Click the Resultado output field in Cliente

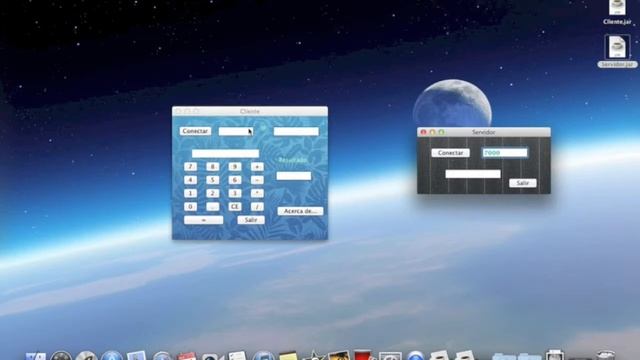[293, 176]
